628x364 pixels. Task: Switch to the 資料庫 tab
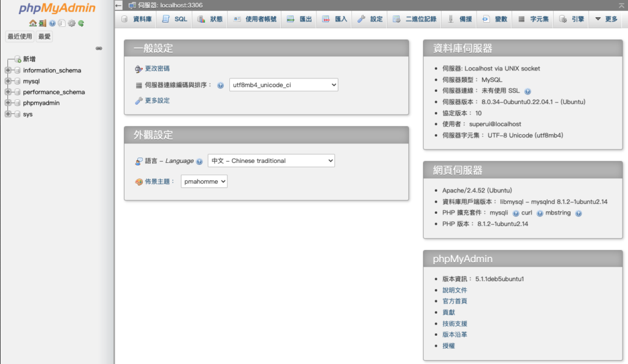tap(137, 19)
